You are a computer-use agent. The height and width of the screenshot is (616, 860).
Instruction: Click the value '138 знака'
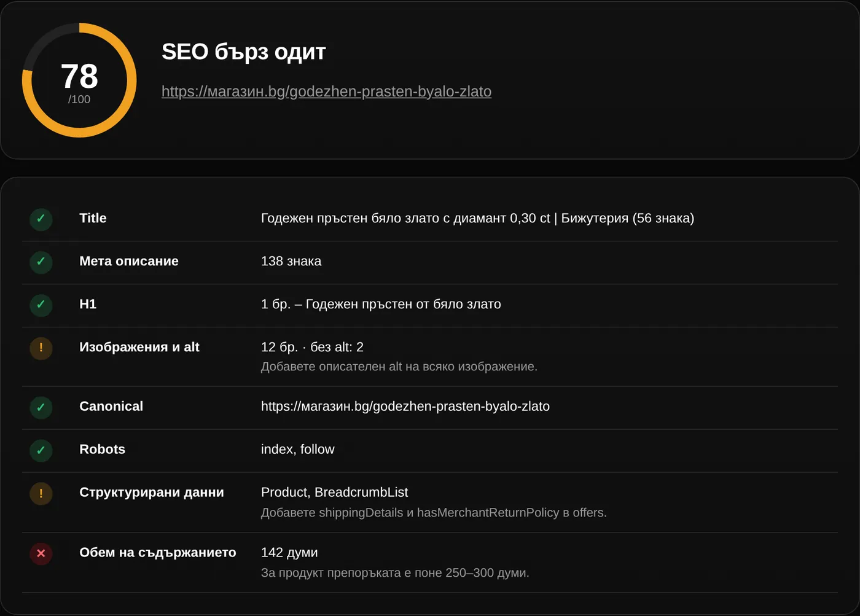point(291,261)
